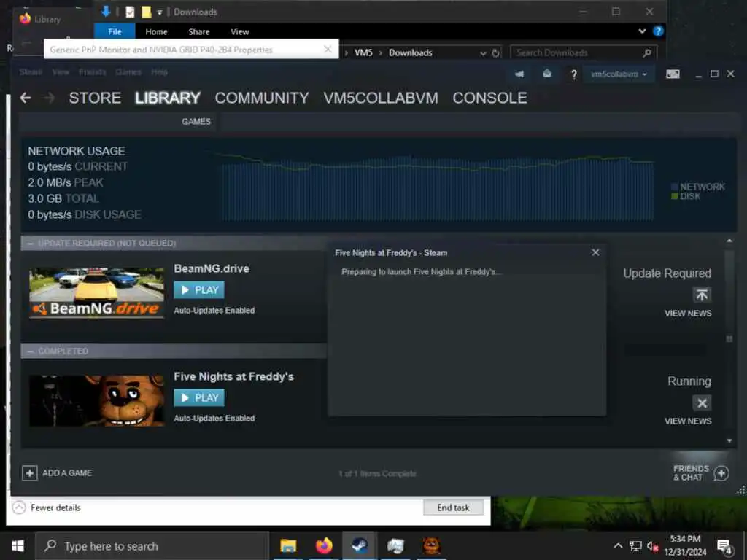Expand the Explorer ribbon chevron
Viewport: 747px width, 560px height.
click(642, 31)
